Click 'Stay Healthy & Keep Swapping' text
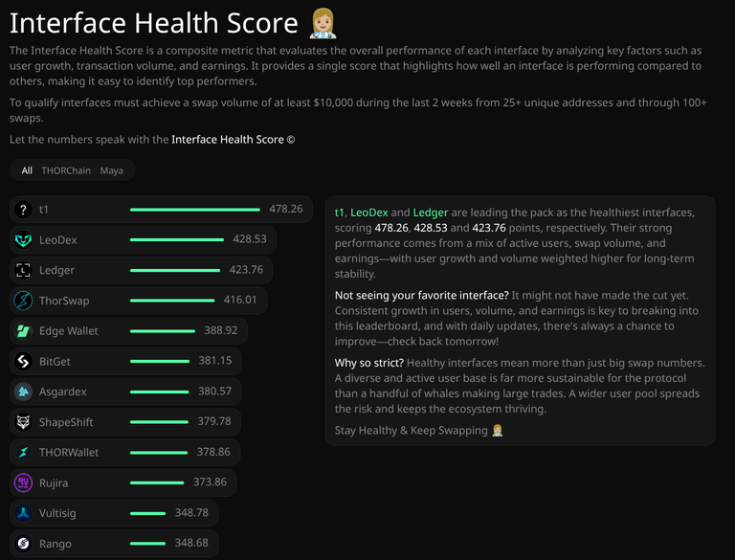The width and height of the screenshot is (735, 560). pyautogui.click(x=412, y=431)
